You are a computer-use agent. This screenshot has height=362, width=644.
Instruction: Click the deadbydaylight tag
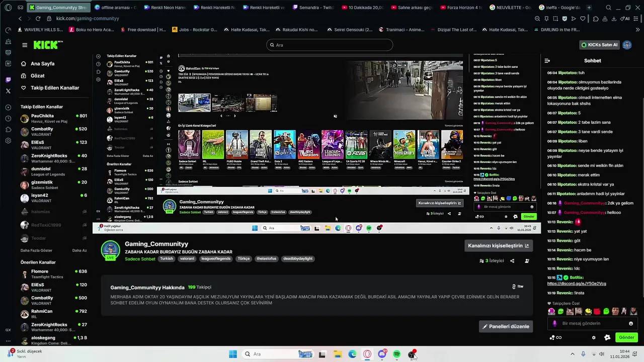[x=298, y=258]
